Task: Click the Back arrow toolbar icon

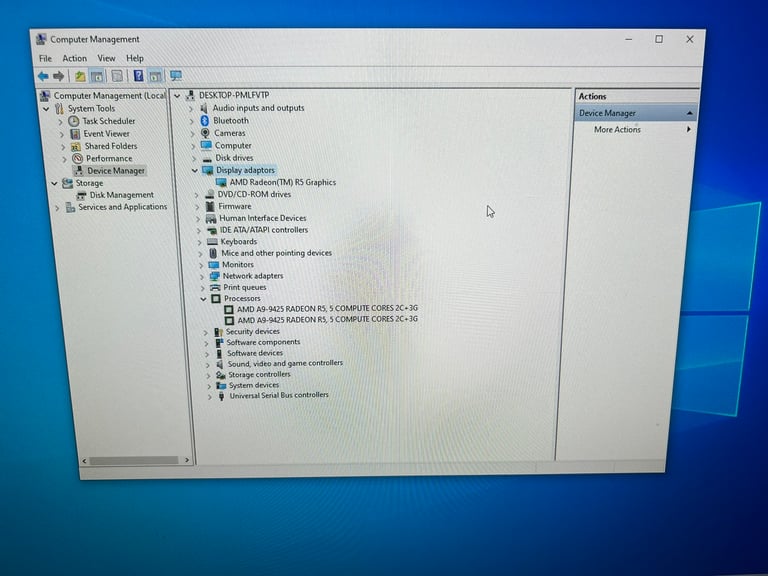Action: point(43,76)
